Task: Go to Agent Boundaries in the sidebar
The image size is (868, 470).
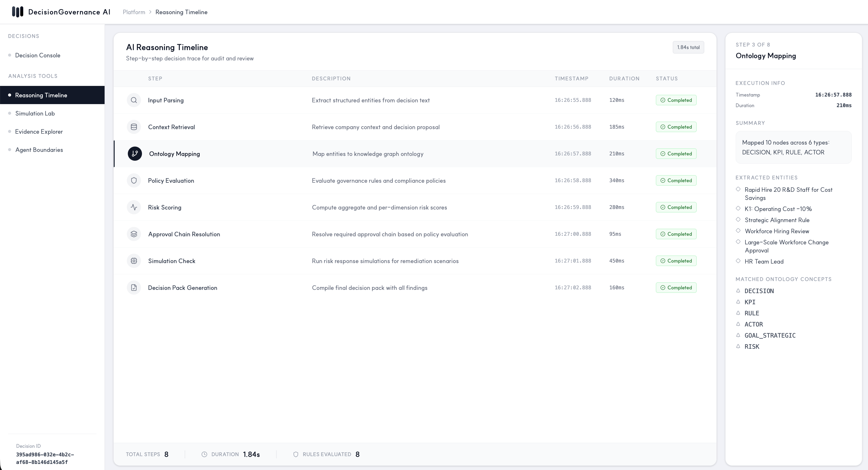Action: (x=52, y=150)
